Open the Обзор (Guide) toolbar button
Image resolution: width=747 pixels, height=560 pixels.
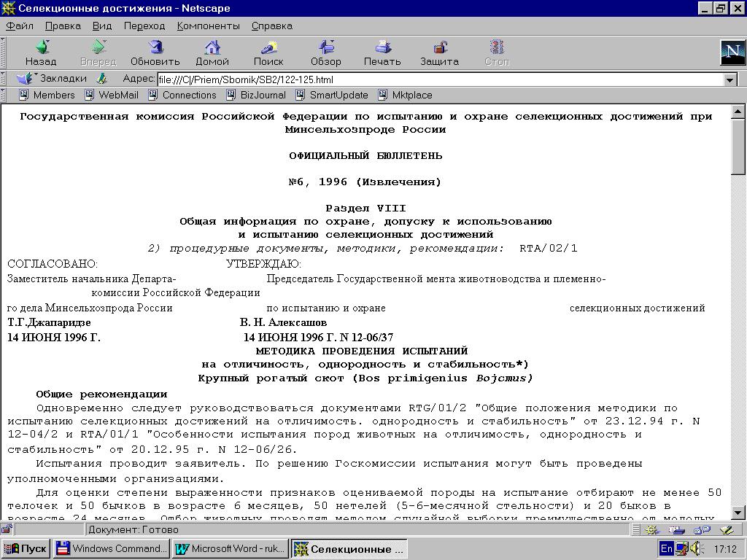tap(326, 52)
